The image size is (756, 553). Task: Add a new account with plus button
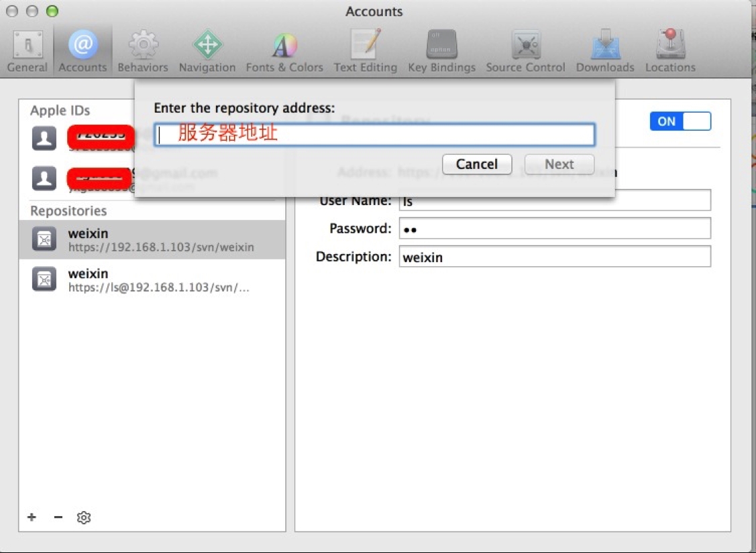click(32, 517)
